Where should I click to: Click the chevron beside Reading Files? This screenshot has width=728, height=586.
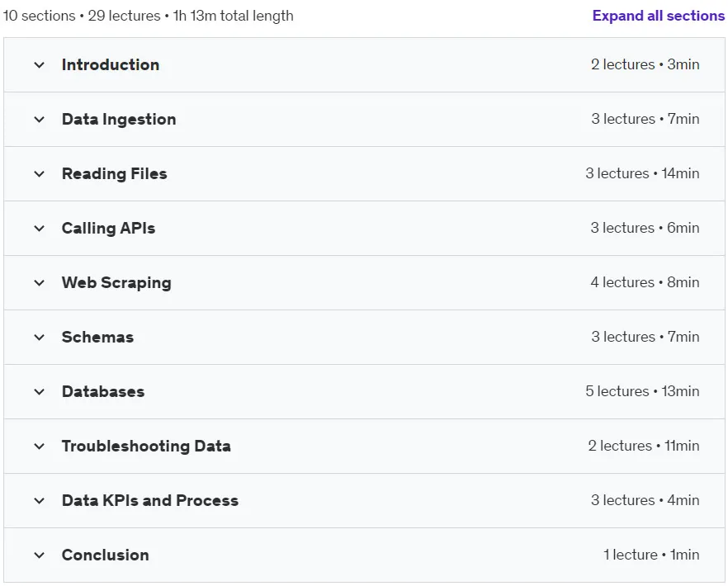40,174
